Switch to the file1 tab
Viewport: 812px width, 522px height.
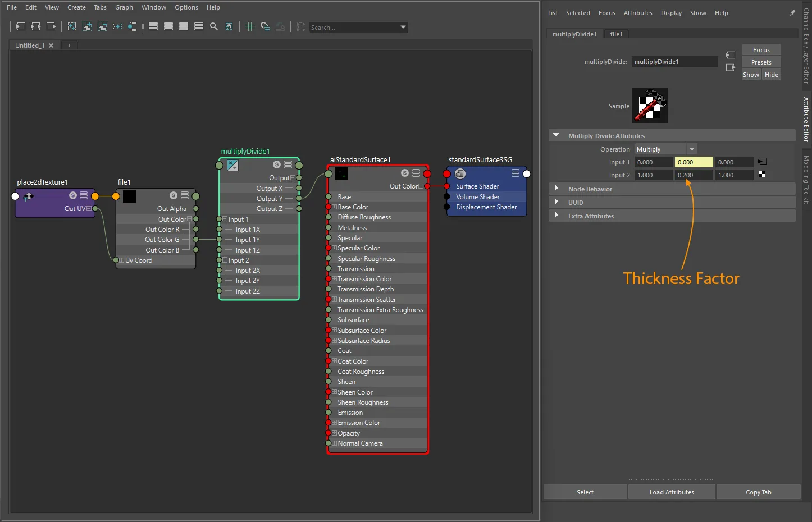click(x=617, y=34)
